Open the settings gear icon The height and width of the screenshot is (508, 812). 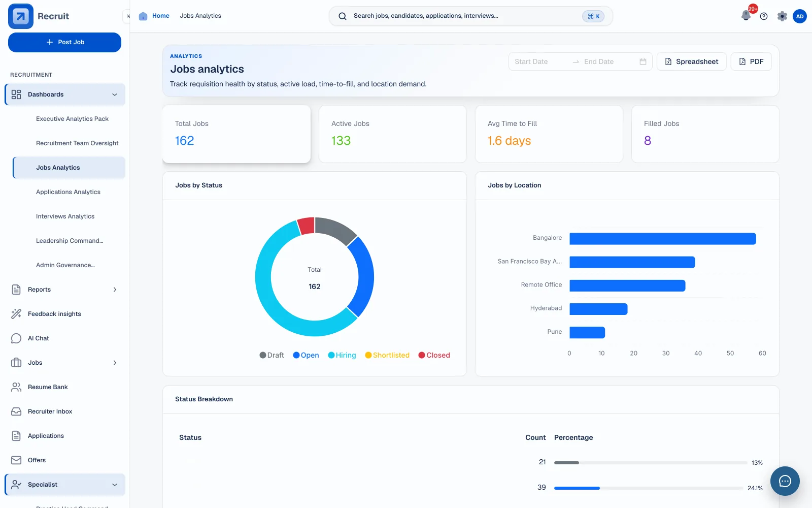point(782,16)
